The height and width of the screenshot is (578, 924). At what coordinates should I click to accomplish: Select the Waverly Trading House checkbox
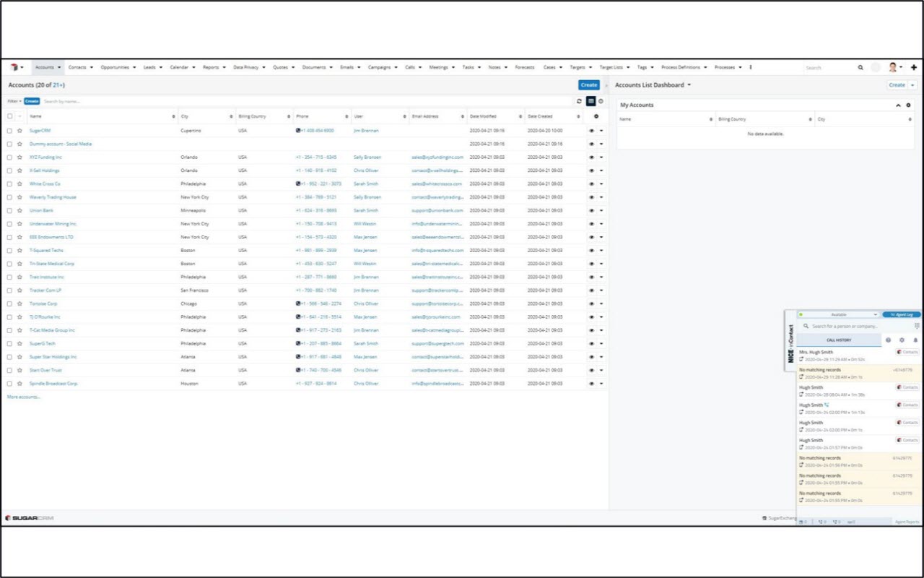pyautogui.click(x=10, y=197)
